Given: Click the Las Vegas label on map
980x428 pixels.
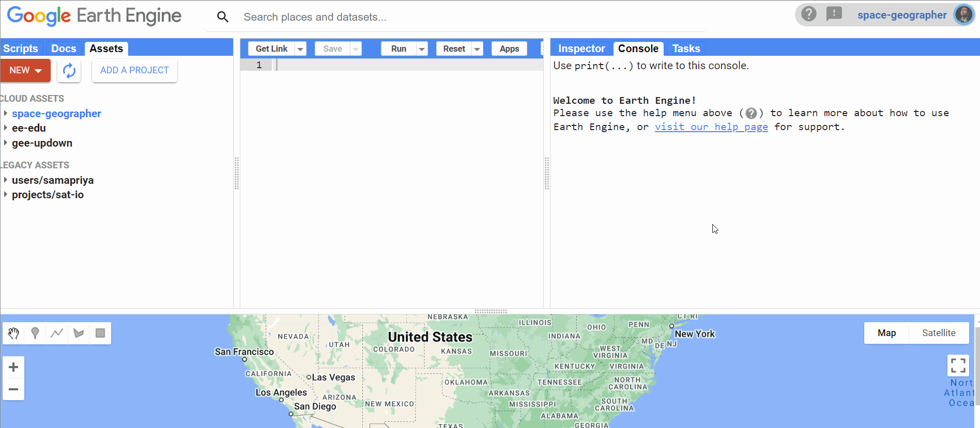Looking at the screenshot, I should 333,377.
